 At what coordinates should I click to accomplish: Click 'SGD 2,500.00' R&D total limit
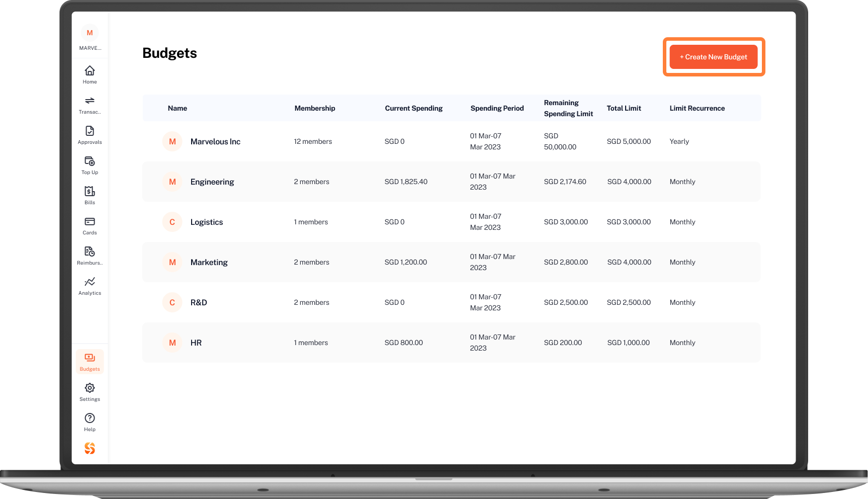pos(629,302)
